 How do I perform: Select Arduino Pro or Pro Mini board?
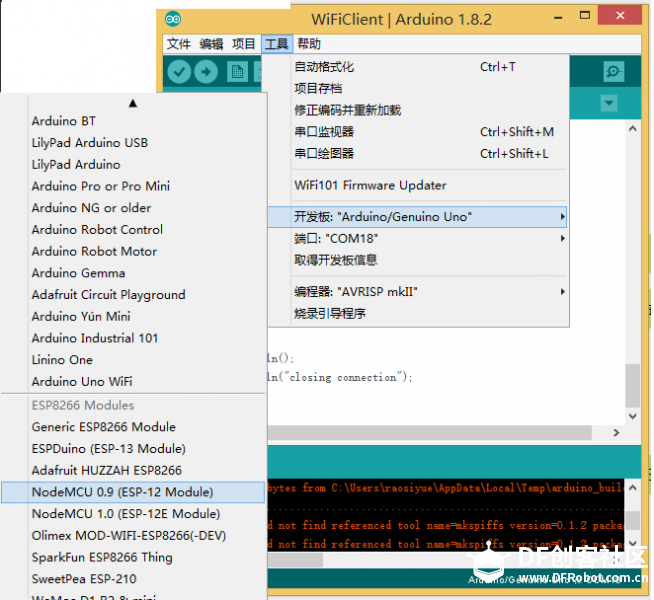[133, 186]
